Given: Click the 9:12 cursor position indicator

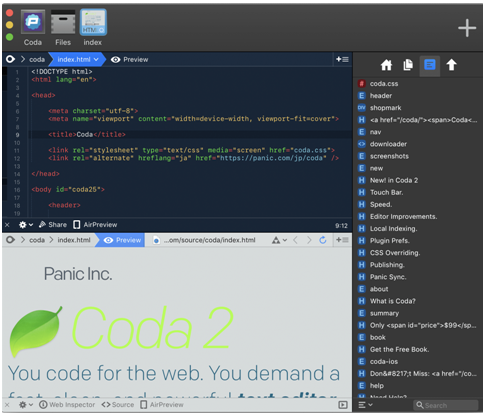Looking at the screenshot, I should tap(341, 226).
